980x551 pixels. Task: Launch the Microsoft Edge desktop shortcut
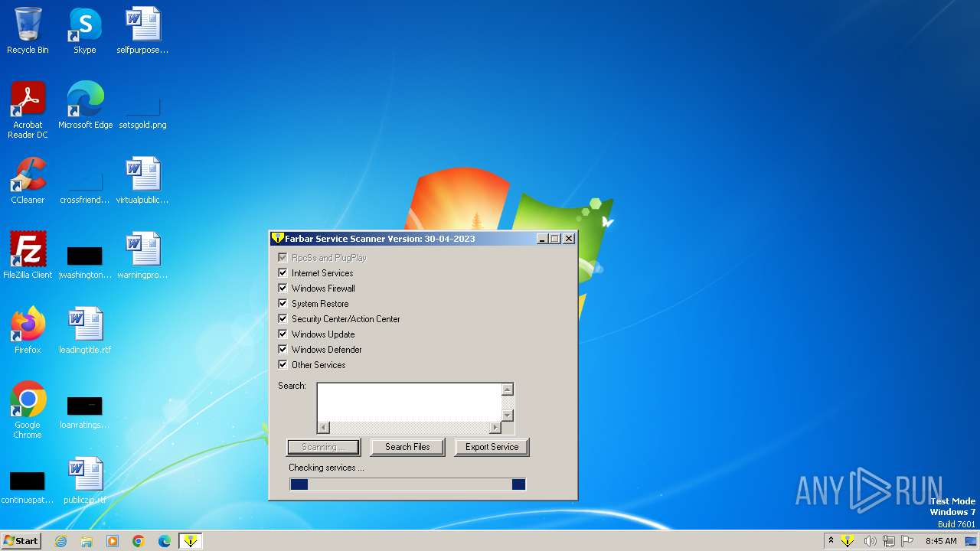pyautogui.click(x=85, y=106)
